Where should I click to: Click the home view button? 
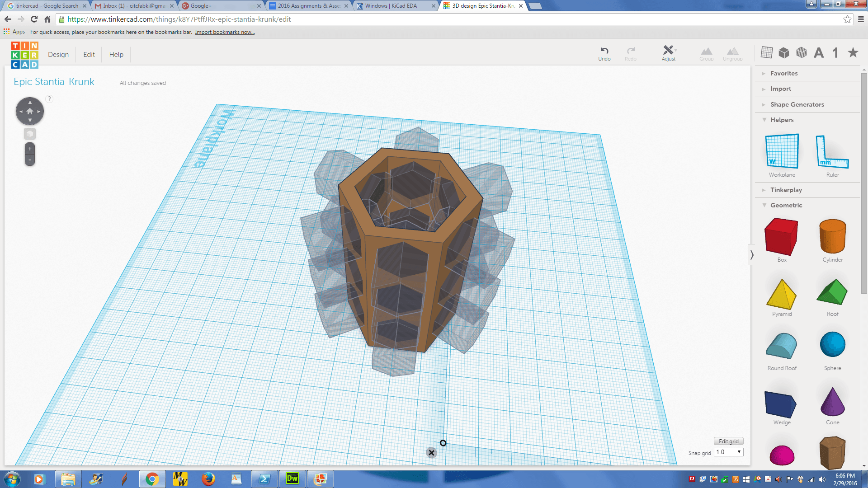(x=30, y=111)
